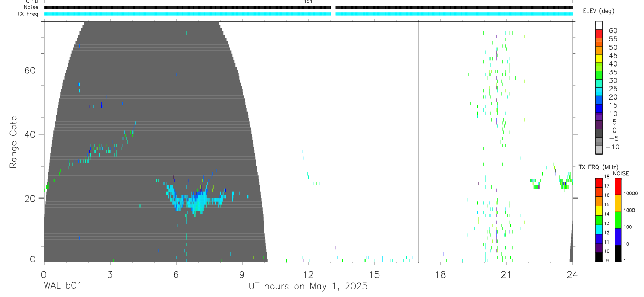Click the 'WAL b01' radar label

point(62,286)
